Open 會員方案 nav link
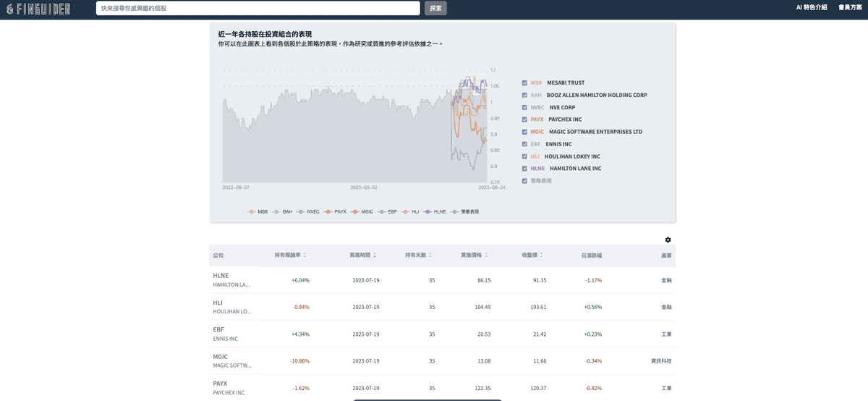The image size is (868, 401). pyautogui.click(x=850, y=7)
